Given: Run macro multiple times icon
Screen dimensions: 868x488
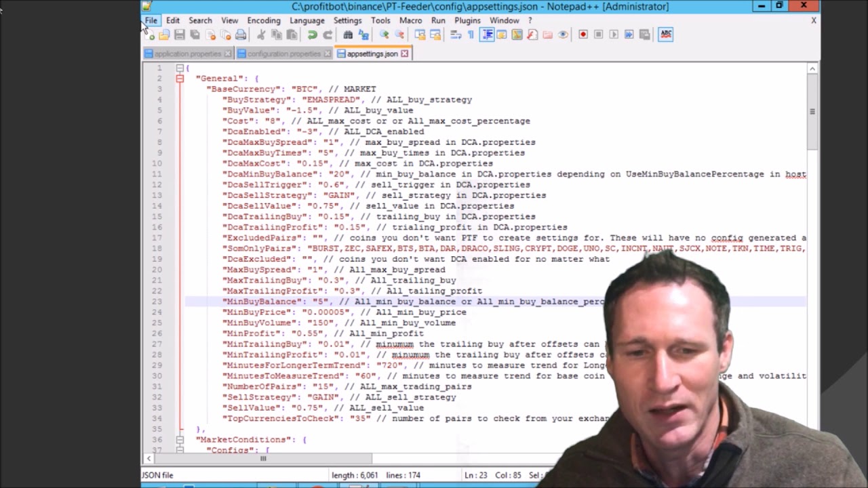Looking at the screenshot, I should [629, 35].
